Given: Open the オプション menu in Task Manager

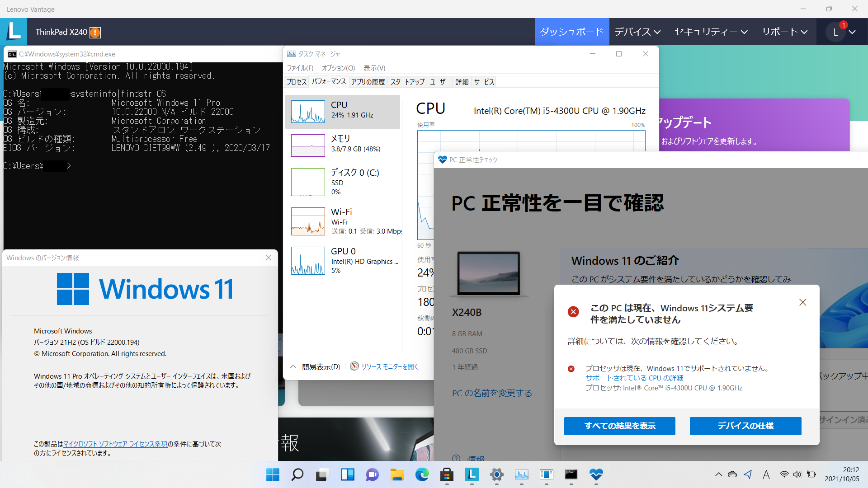Looking at the screenshot, I should pos(338,68).
